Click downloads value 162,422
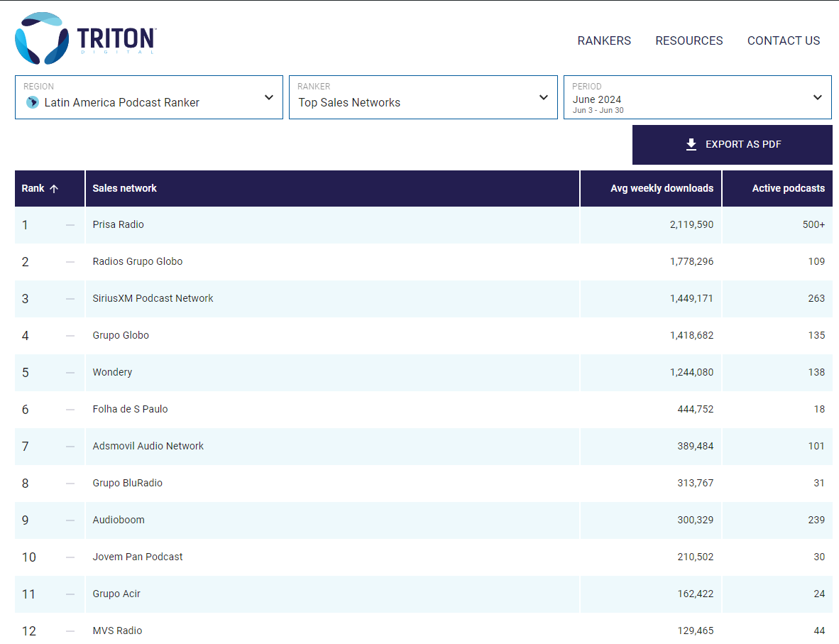The width and height of the screenshot is (839, 644). pyautogui.click(x=695, y=594)
